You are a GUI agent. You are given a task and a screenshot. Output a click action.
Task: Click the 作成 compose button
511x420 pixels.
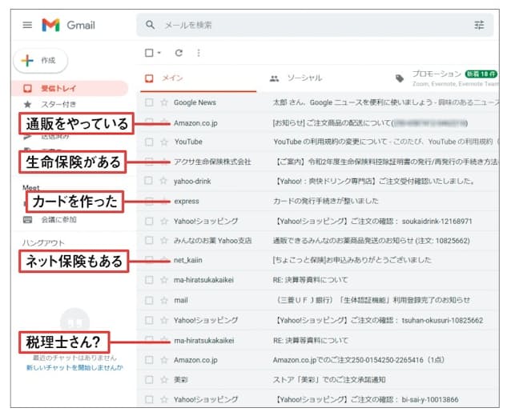click(x=41, y=61)
